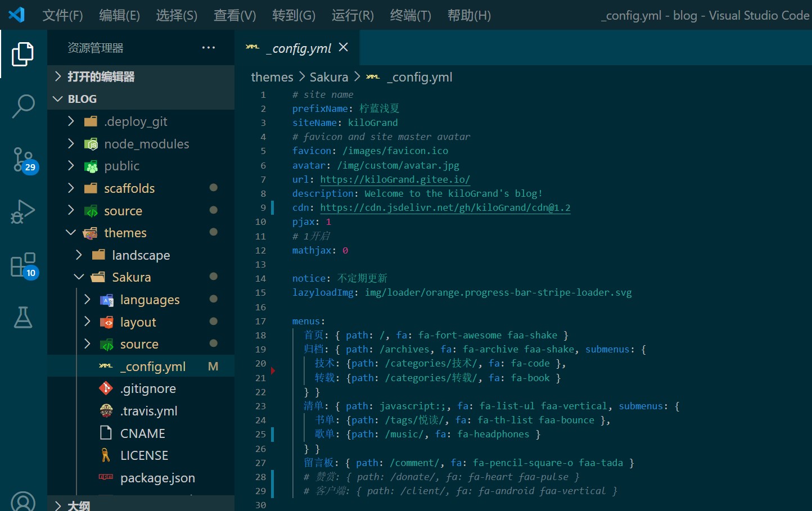Expand the public folder chevron

(71, 166)
